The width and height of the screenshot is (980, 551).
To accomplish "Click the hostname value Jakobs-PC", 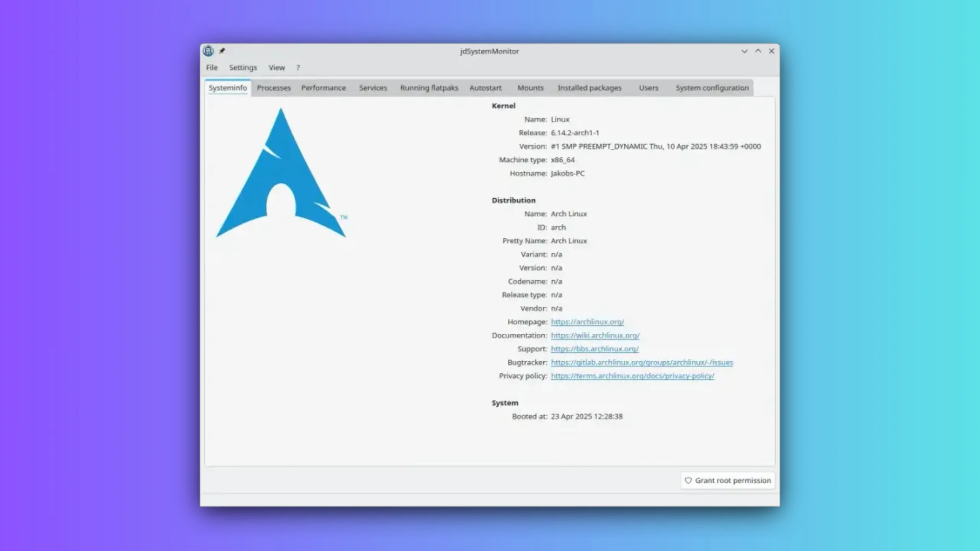I will tap(568, 173).
